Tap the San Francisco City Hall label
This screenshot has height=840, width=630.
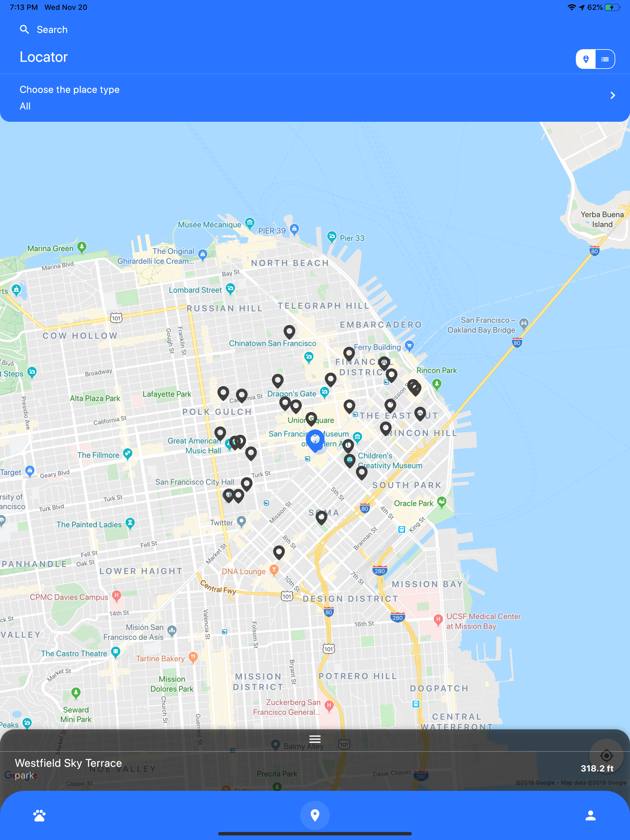(x=194, y=482)
